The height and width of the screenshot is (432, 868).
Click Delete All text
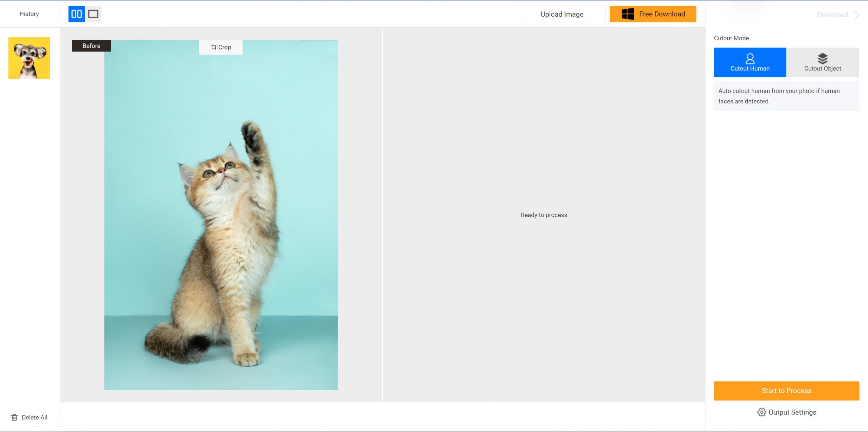click(35, 417)
